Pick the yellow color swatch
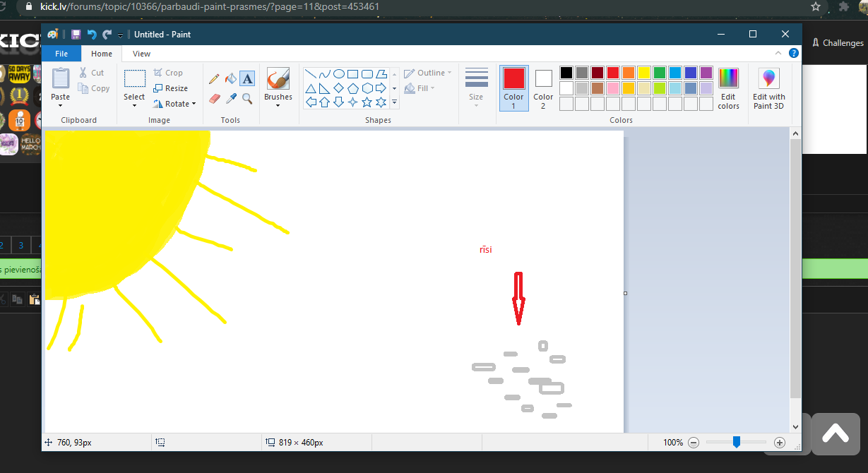 (644, 73)
